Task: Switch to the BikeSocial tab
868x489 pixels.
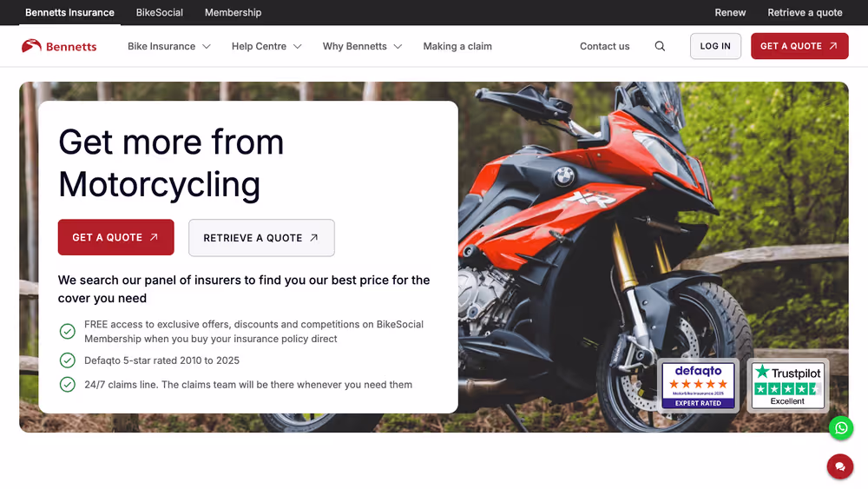Action: coord(160,12)
